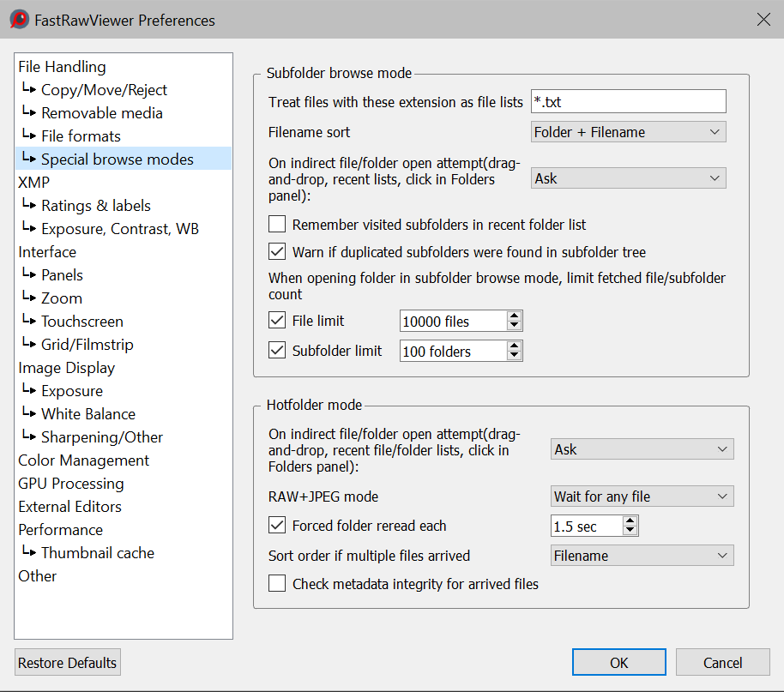The height and width of the screenshot is (692, 784).
Task: Disable the Forced folder reread checkbox
Action: [x=277, y=526]
